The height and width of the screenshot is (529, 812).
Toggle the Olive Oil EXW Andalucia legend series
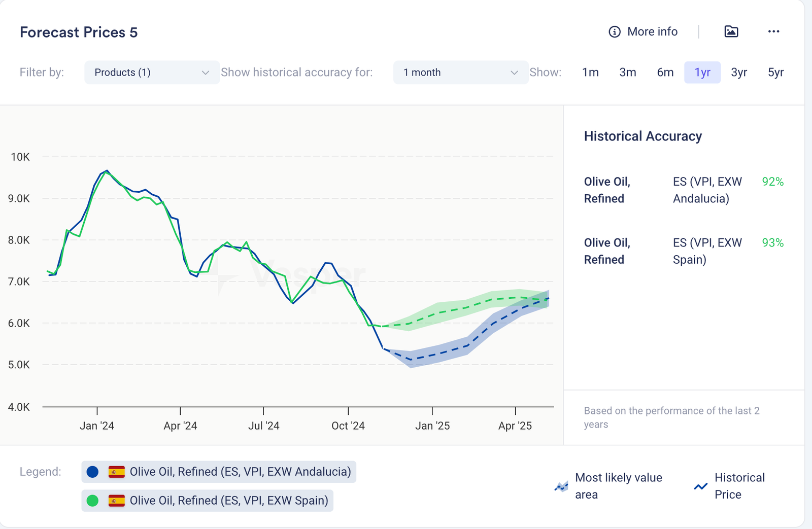click(240, 472)
